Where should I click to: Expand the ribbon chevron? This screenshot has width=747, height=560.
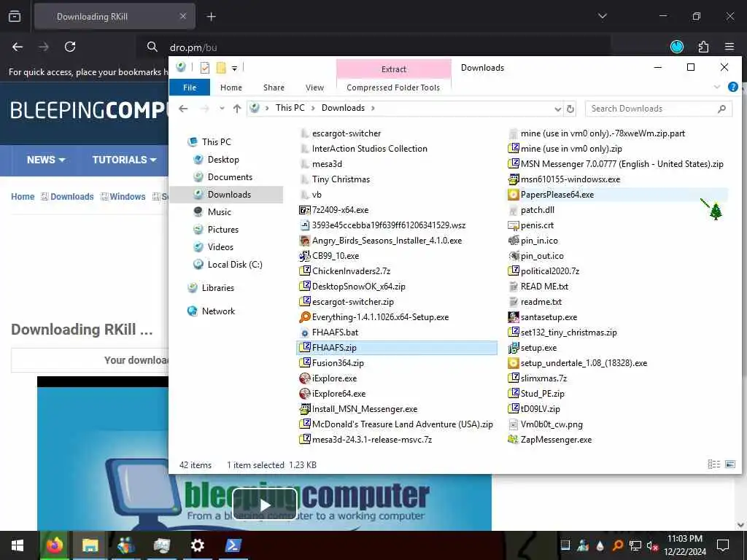[717, 87]
